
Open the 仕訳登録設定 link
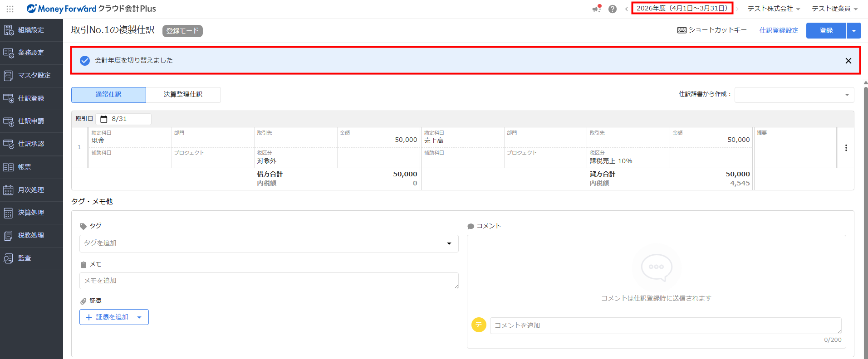(779, 30)
